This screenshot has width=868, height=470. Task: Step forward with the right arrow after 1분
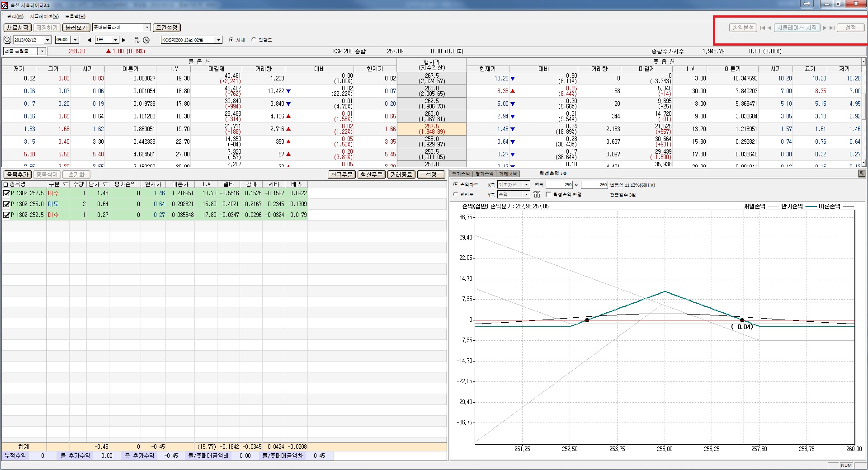124,40
